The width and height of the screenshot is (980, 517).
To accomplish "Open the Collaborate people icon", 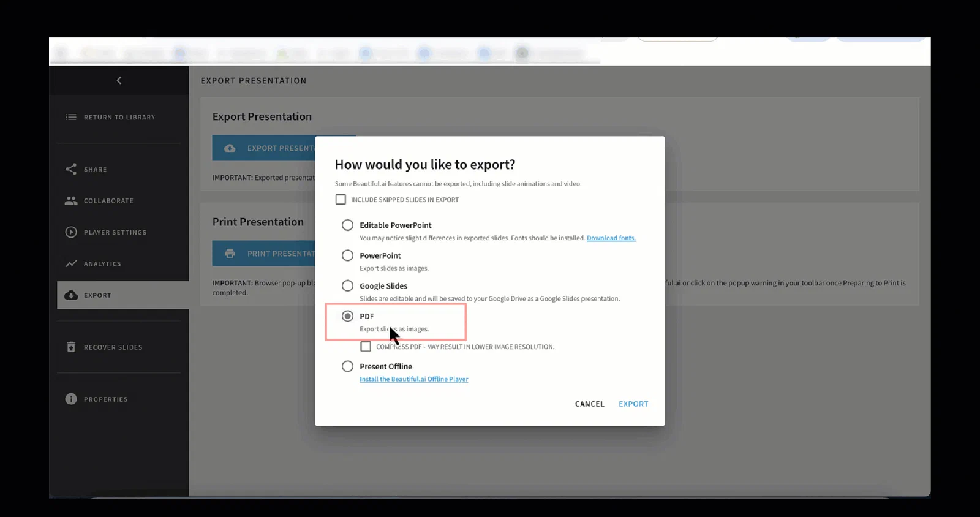I will pos(71,200).
